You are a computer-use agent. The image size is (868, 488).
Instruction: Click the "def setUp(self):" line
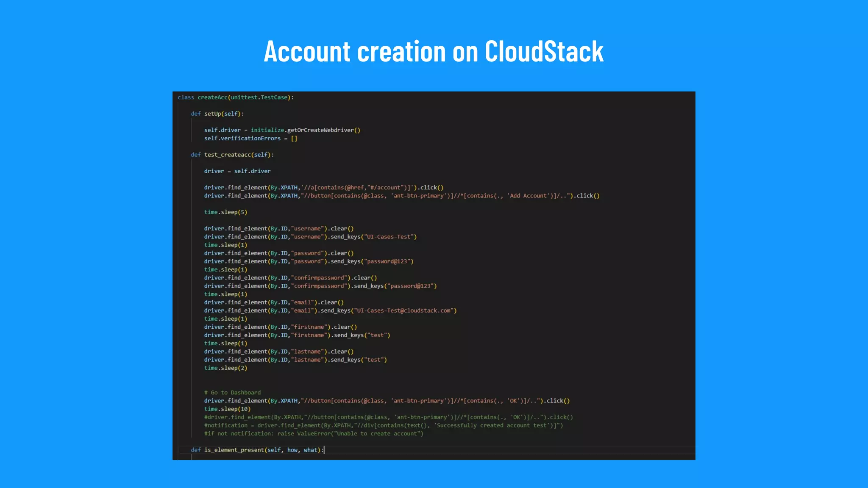pos(217,114)
